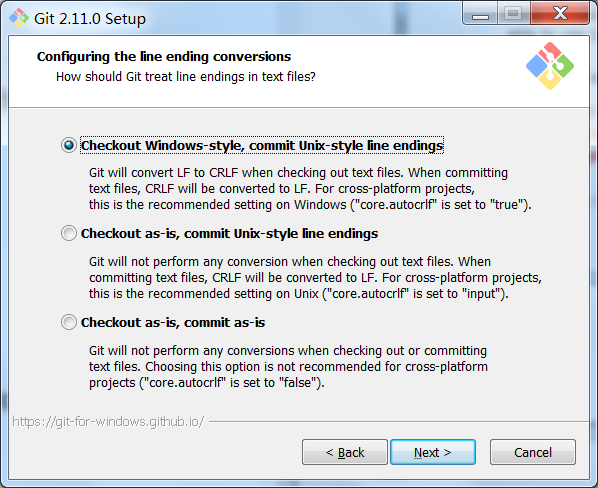Cancel the Git setup wizard
Screen dimensions: 598x488
(533, 452)
